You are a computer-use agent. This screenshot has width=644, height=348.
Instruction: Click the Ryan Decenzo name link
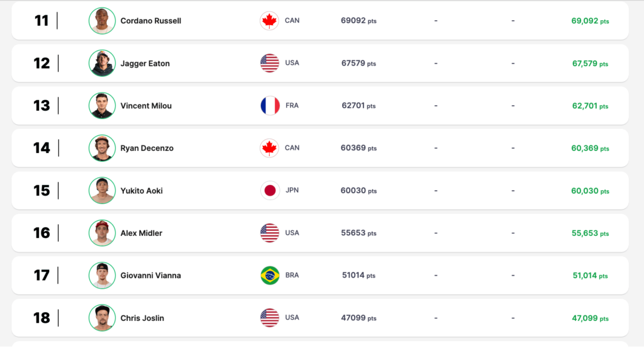pyautogui.click(x=147, y=149)
